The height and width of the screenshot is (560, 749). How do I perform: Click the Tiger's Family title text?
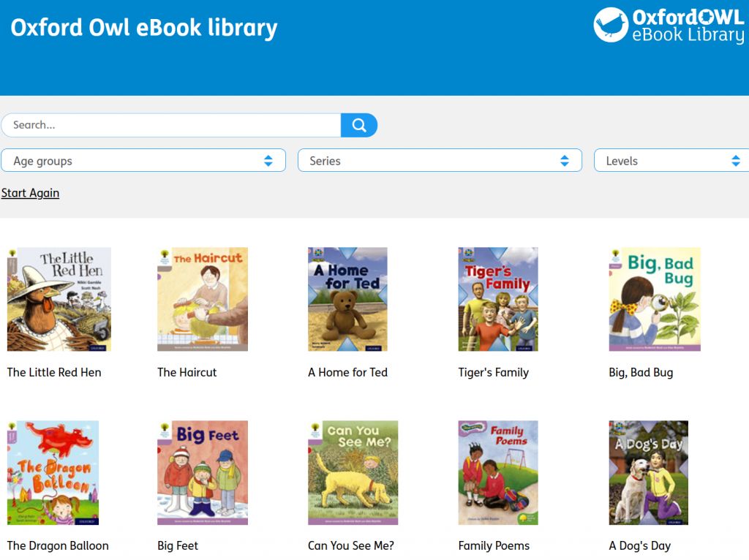coord(493,372)
